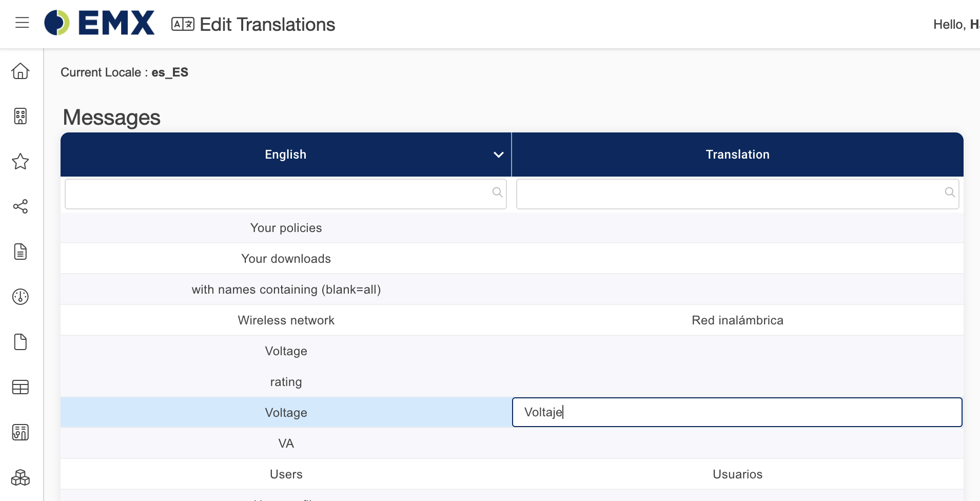Click search icon in Translation filter box

(950, 192)
